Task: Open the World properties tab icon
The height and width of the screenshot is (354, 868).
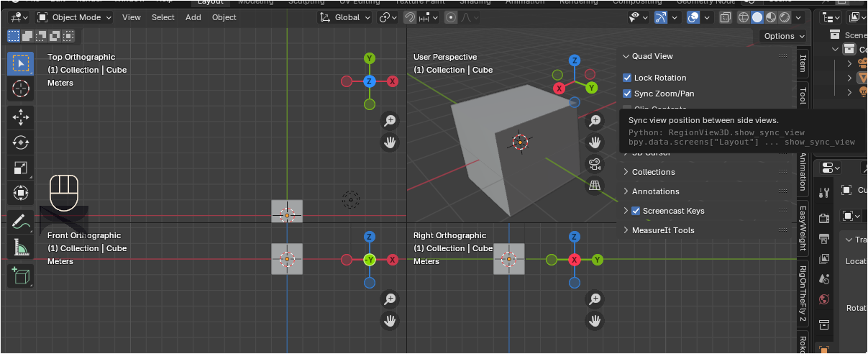Action: [825, 299]
